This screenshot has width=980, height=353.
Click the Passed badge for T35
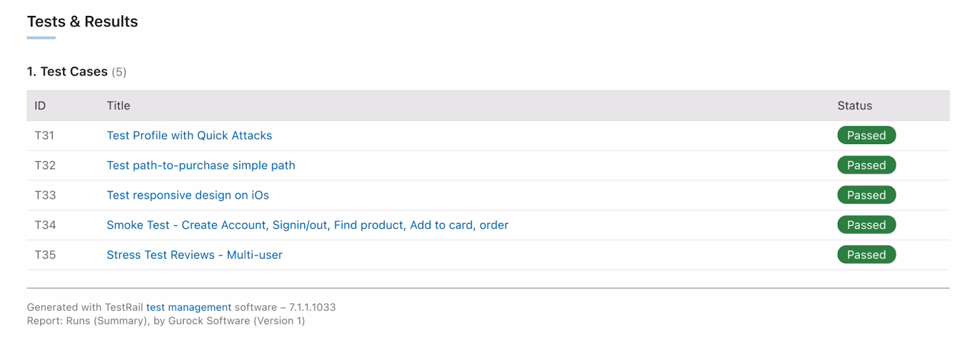[x=866, y=255]
